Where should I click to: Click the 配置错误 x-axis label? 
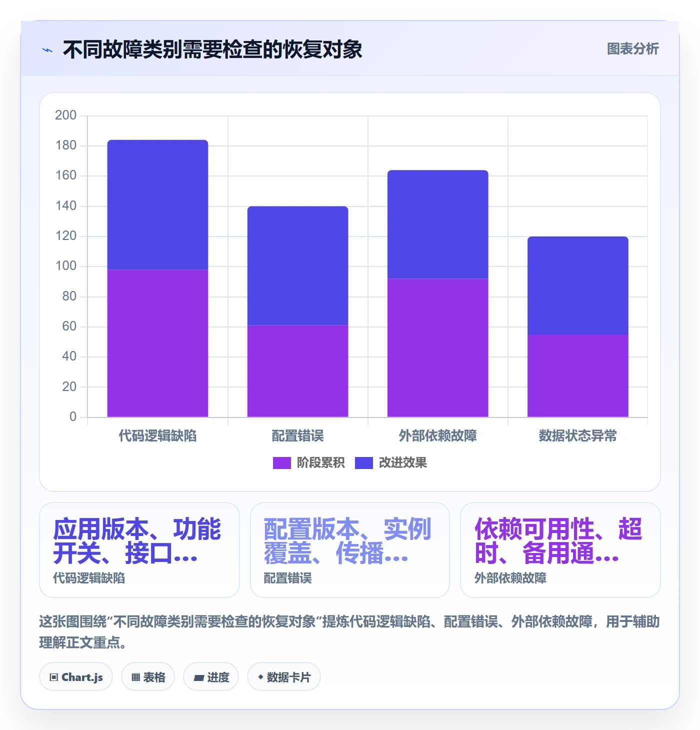297,436
